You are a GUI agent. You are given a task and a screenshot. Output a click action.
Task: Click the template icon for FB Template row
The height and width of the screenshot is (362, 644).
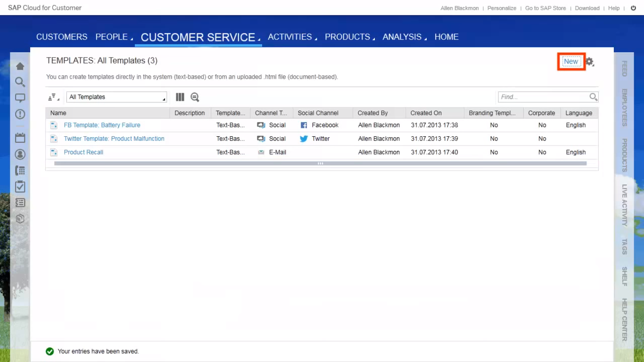click(54, 125)
